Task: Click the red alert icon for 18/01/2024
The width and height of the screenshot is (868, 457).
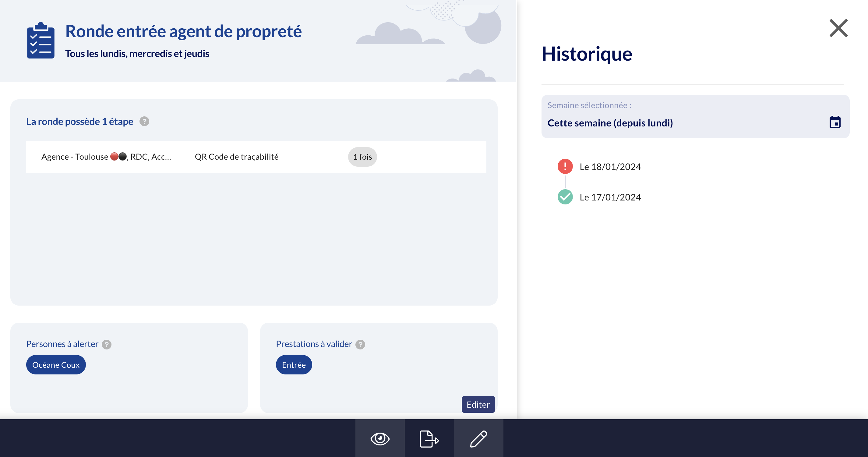Action: (565, 166)
